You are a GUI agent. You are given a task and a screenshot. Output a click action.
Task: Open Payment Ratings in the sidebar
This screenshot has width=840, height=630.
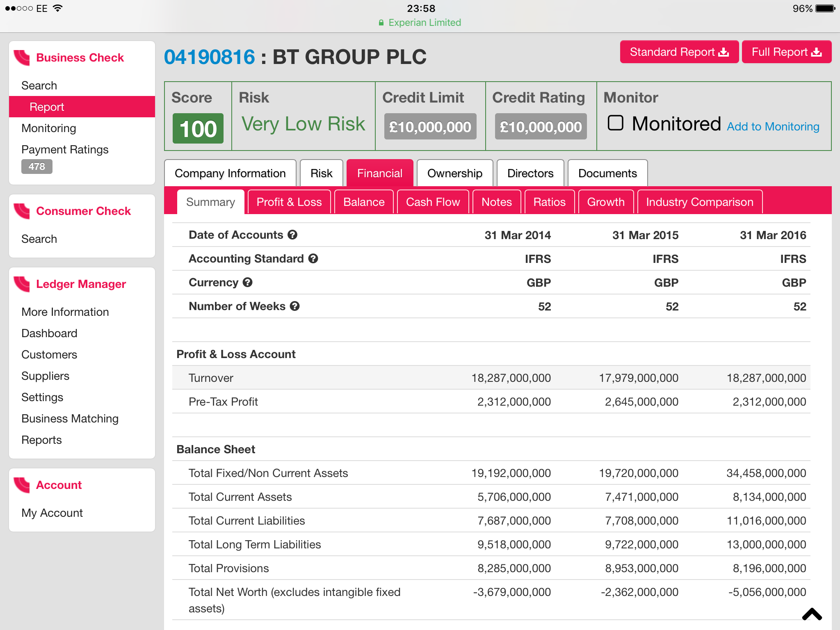point(65,150)
